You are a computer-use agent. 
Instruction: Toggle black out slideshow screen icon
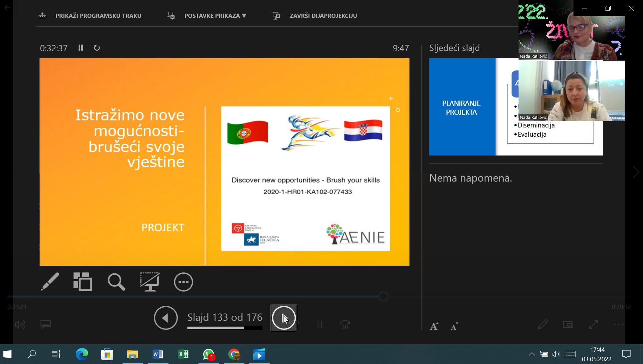150,282
